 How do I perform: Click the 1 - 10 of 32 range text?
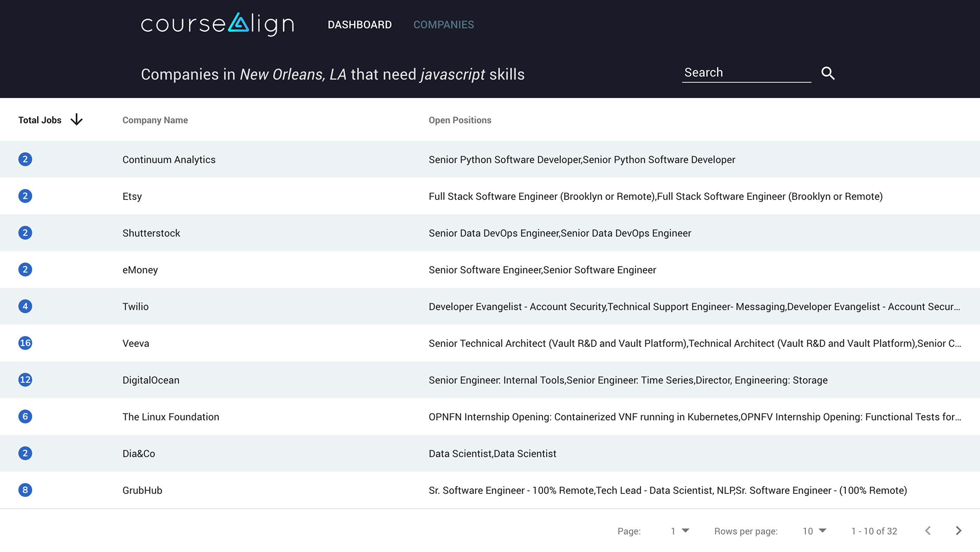tap(874, 531)
